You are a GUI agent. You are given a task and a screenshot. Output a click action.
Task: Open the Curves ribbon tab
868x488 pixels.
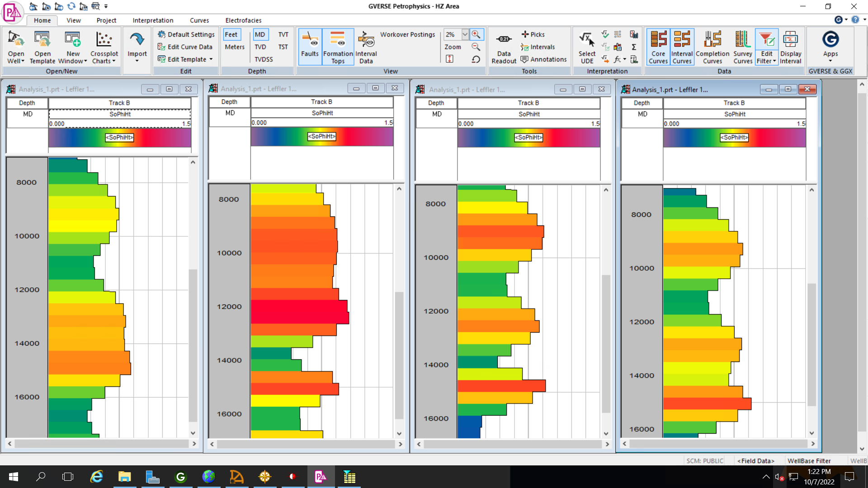[x=199, y=20]
